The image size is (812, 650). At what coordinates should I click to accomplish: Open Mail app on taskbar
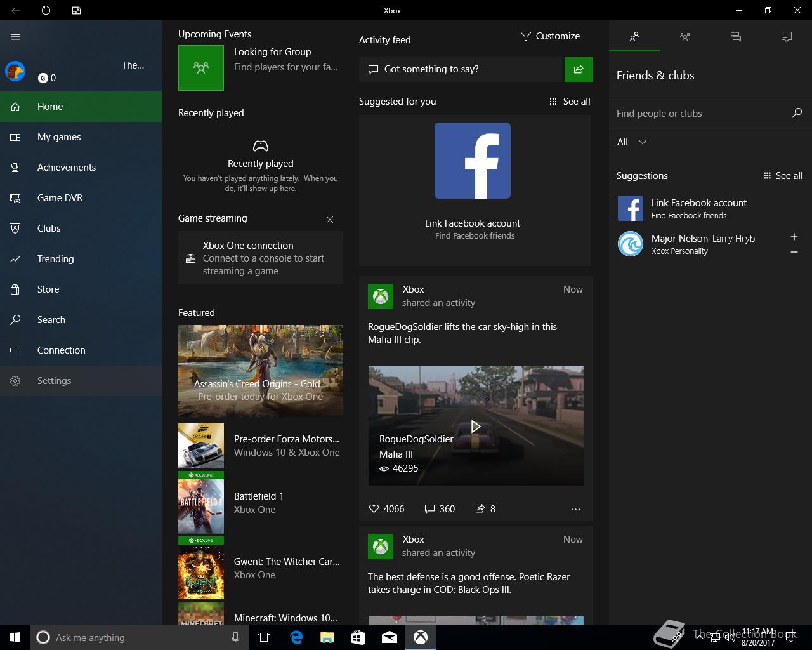pos(390,637)
